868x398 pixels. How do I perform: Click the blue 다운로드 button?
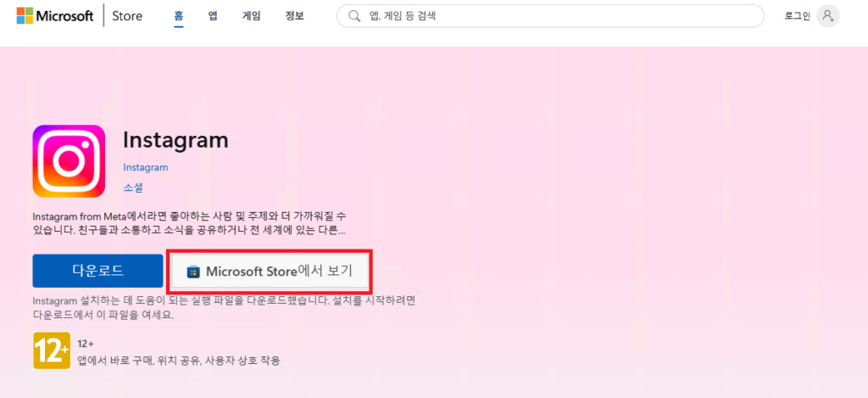click(98, 271)
